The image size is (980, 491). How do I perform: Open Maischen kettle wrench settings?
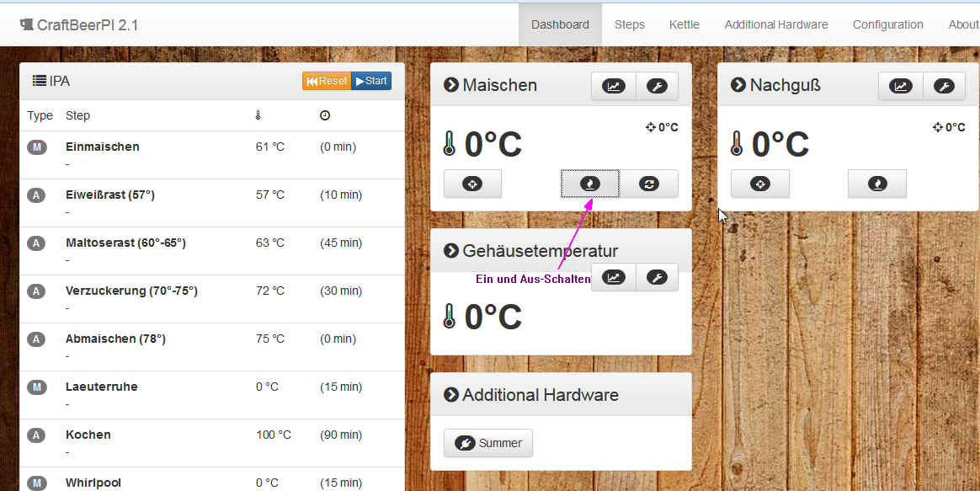tap(657, 86)
